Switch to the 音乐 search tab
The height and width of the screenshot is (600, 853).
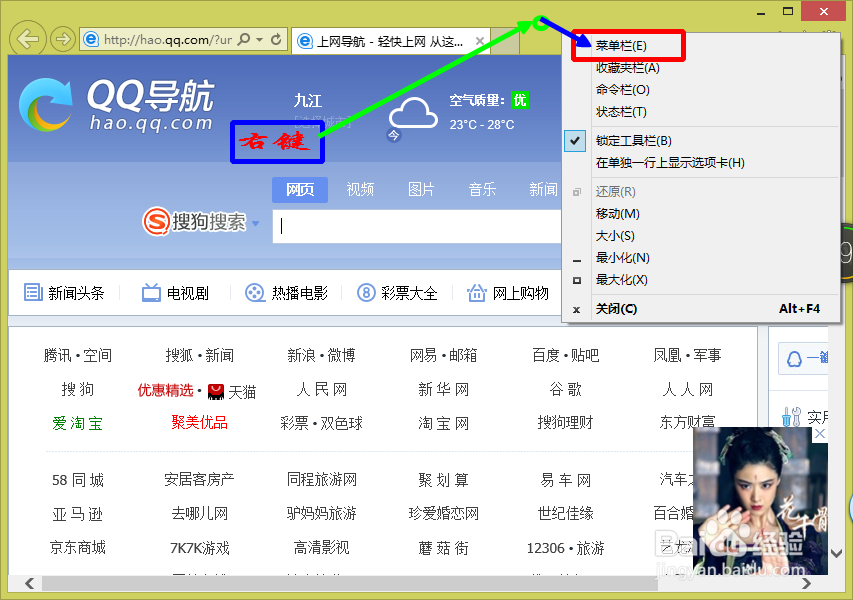click(482, 190)
